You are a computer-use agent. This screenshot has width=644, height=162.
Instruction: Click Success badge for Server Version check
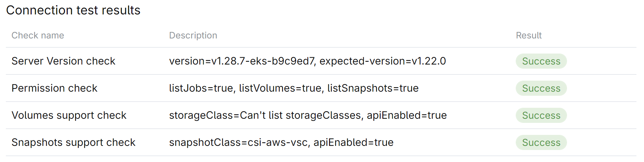541,61
